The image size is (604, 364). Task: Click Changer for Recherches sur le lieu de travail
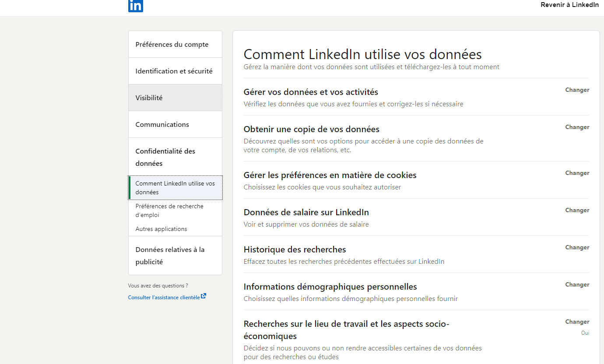[577, 322]
